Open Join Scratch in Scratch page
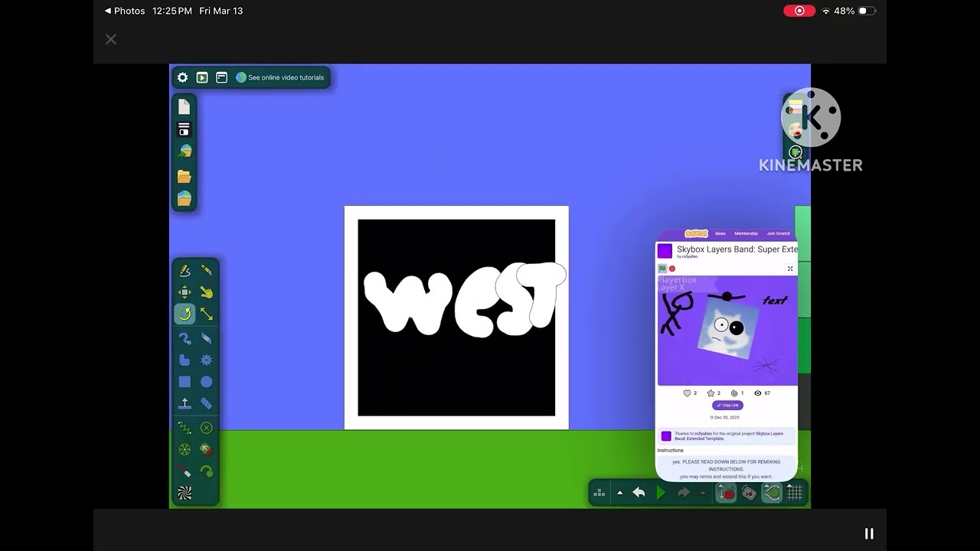980x551 pixels. (779, 233)
